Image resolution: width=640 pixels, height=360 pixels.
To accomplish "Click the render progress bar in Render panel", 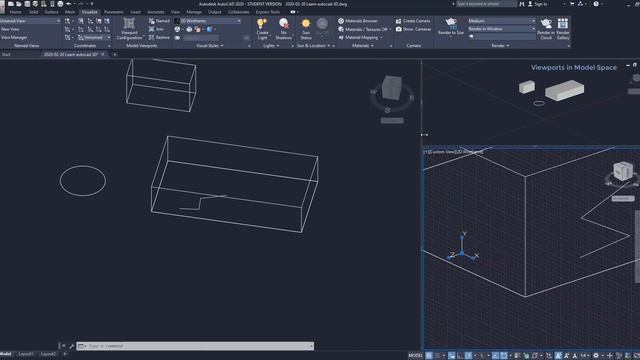I will pos(502,37).
